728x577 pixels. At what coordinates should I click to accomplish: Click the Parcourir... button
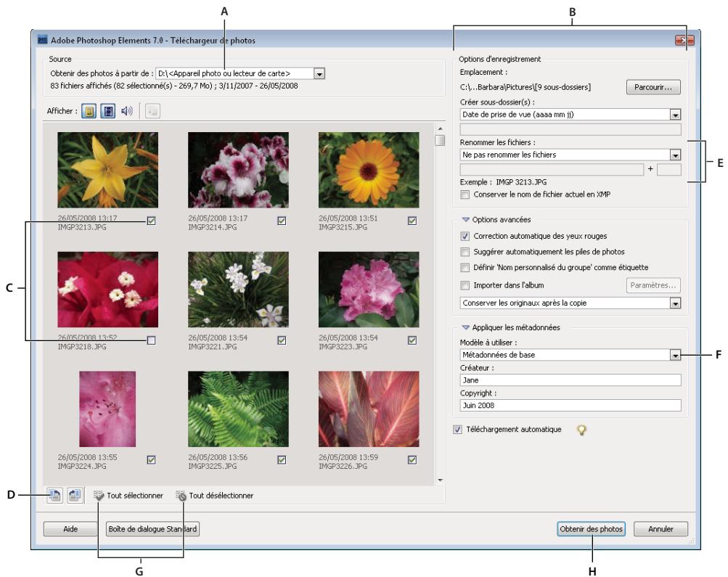tap(653, 87)
